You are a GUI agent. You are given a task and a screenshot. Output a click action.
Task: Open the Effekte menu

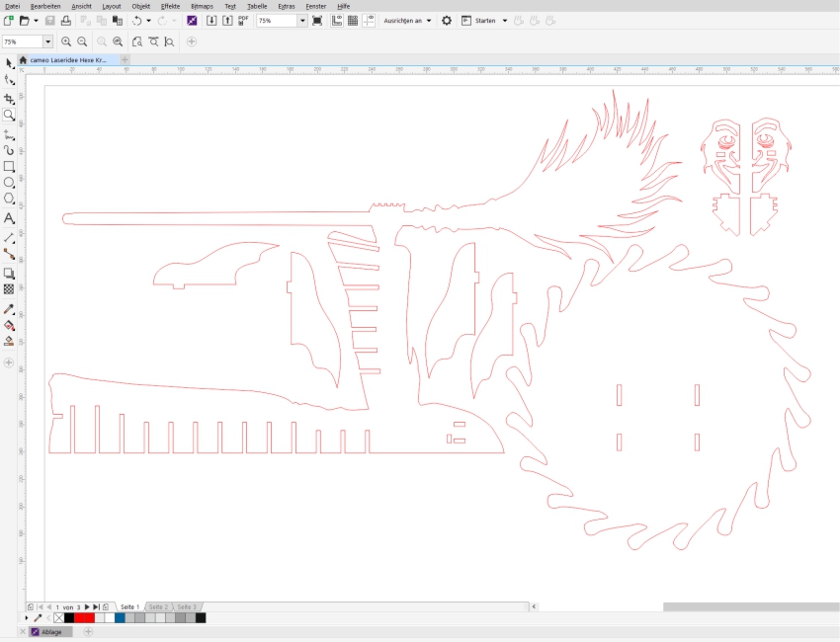[170, 6]
